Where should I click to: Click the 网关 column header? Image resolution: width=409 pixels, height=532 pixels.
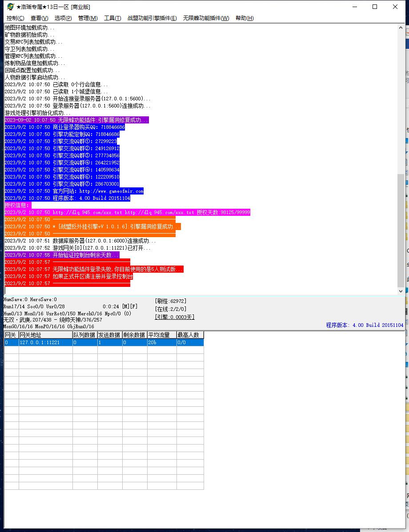click(11, 335)
